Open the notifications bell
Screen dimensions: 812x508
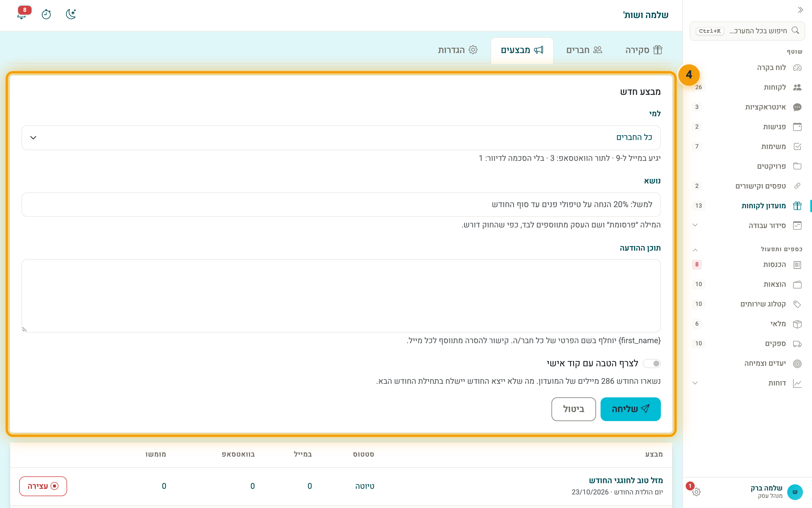coord(22,14)
